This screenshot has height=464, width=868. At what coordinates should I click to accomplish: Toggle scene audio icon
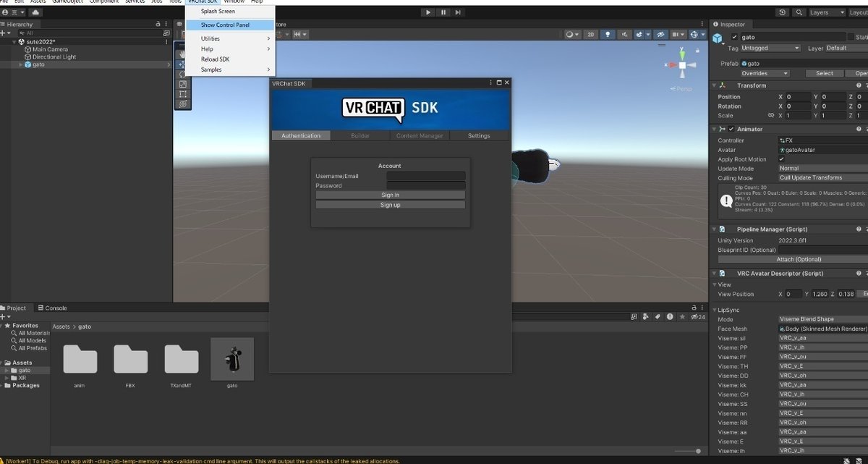click(624, 34)
